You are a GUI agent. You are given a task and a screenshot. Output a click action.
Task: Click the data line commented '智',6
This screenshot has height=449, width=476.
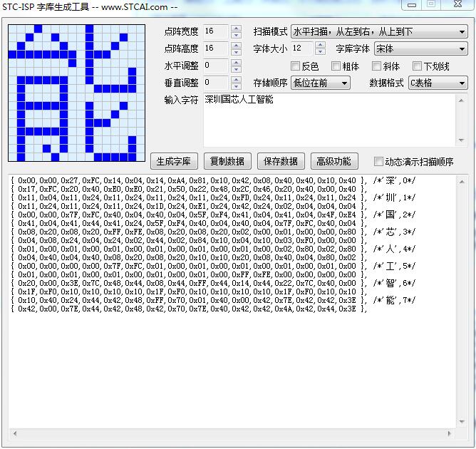212,283
